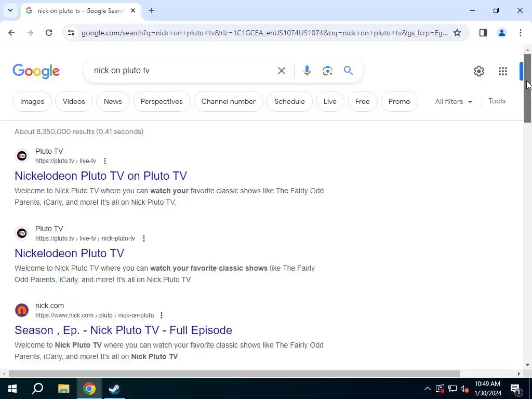The image size is (532, 399).
Task: Click the Chrome taskbar icon
Action: (x=89, y=389)
